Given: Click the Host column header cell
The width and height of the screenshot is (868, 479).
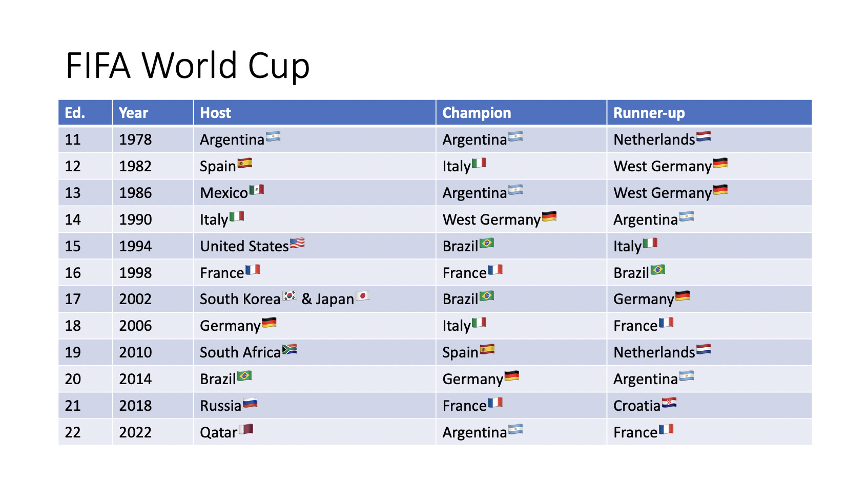Looking at the screenshot, I should point(315,112).
